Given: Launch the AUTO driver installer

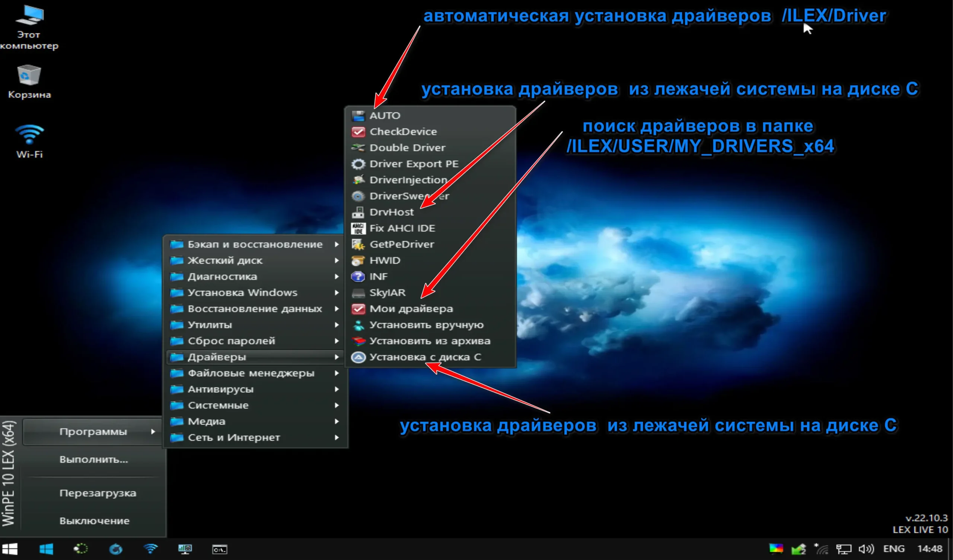Looking at the screenshot, I should point(385,116).
